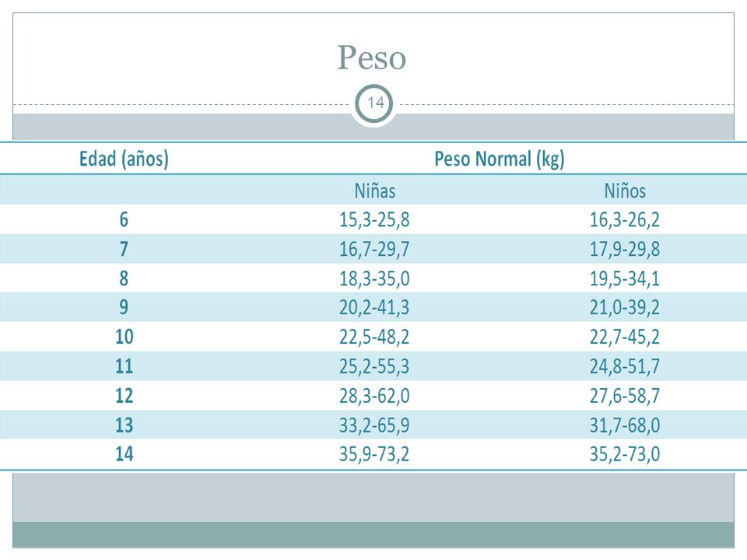This screenshot has height=560, width=747.
Task: Select the Peso slide title
Action: [x=372, y=58]
